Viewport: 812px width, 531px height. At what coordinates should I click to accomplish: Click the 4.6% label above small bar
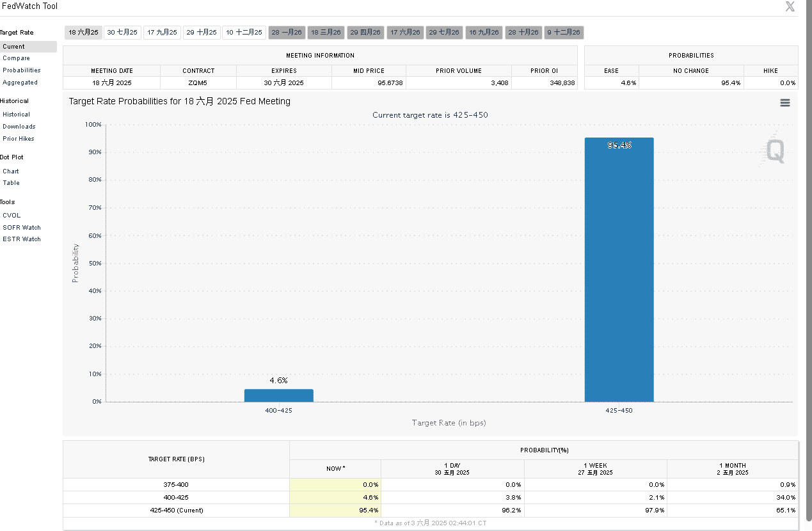coord(279,380)
